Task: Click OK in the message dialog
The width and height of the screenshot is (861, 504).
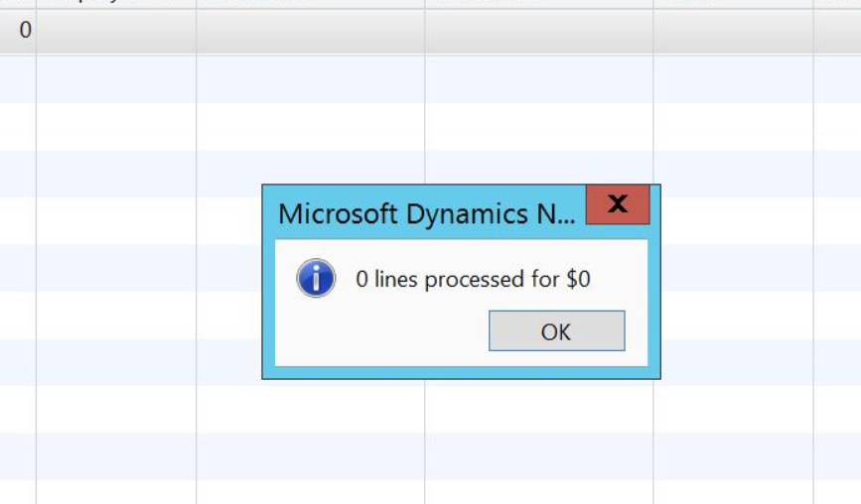Action: coord(557,330)
